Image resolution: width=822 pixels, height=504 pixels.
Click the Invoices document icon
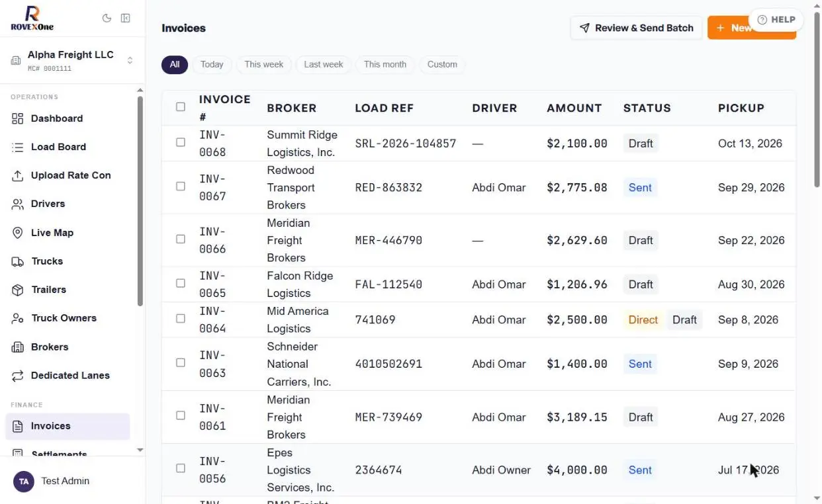click(x=18, y=426)
